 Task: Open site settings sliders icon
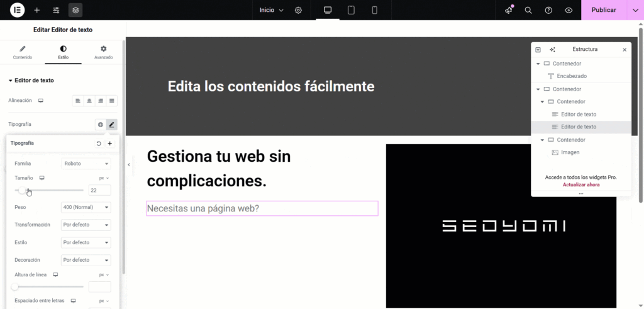(x=57, y=10)
